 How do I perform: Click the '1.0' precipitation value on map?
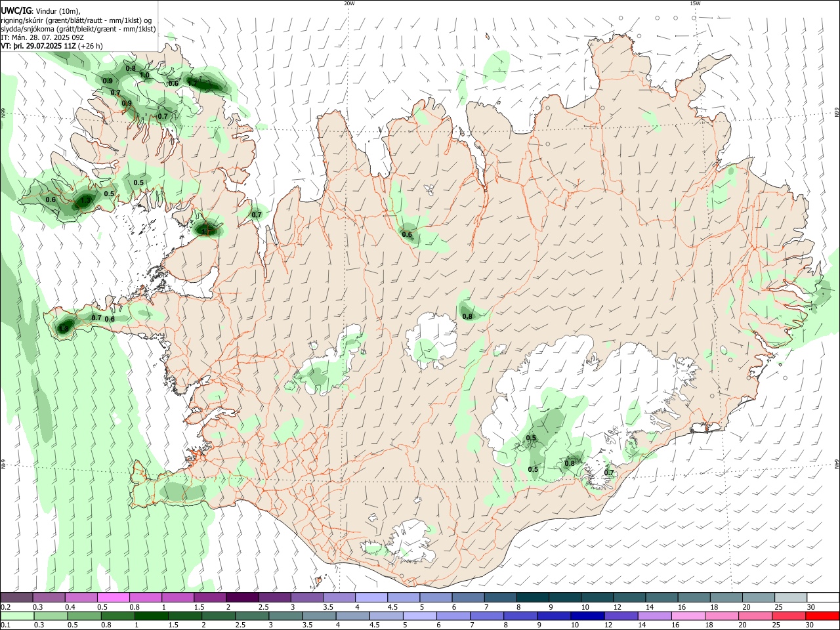[145, 75]
